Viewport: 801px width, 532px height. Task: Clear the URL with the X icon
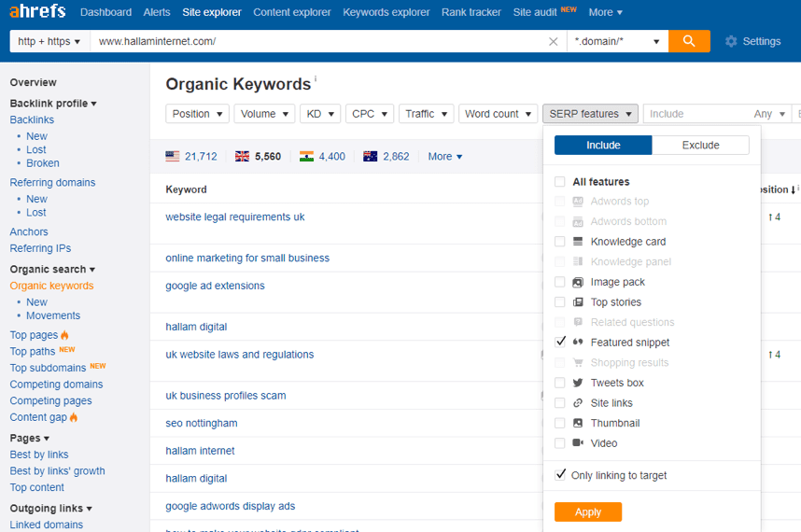(x=553, y=41)
